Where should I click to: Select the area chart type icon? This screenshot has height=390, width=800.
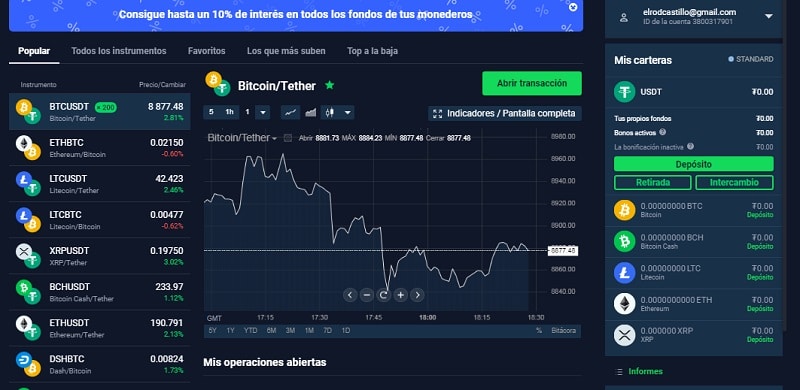[310, 112]
